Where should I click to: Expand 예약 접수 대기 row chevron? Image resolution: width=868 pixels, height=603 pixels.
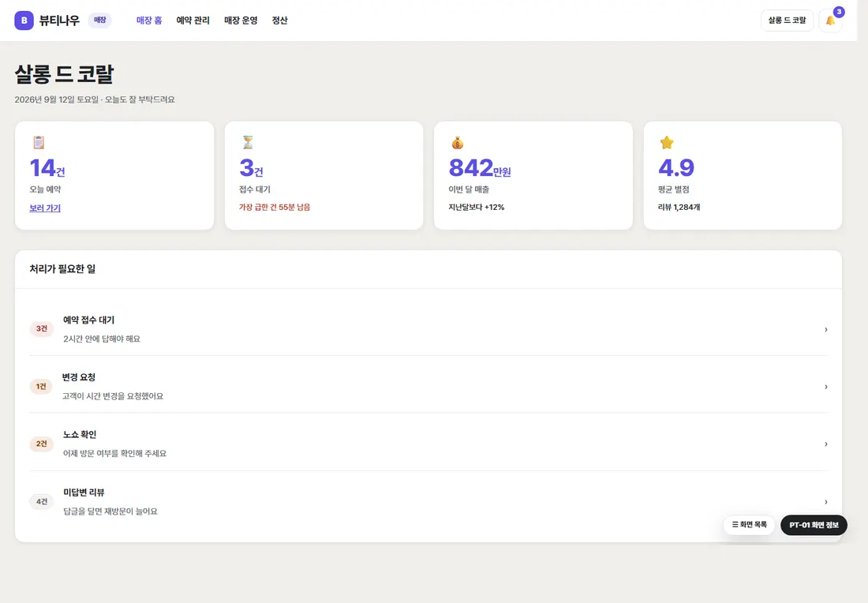pos(826,329)
